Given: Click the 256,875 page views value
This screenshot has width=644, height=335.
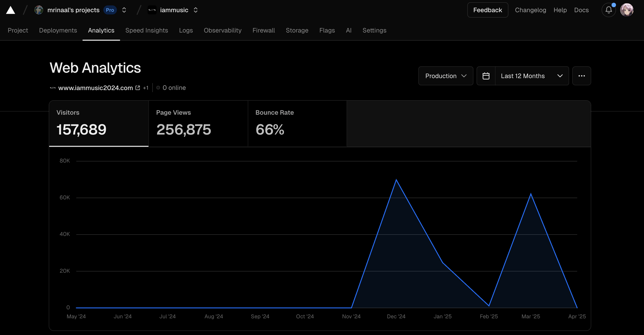Looking at the screenshot, I should tap(184, 130).
